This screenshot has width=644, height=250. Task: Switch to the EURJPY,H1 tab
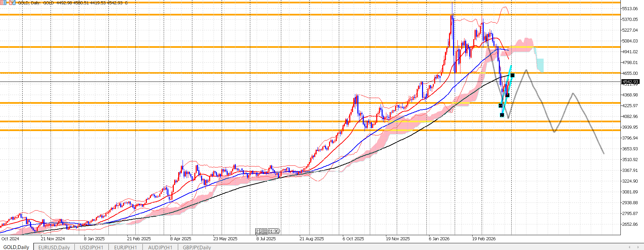125,247
